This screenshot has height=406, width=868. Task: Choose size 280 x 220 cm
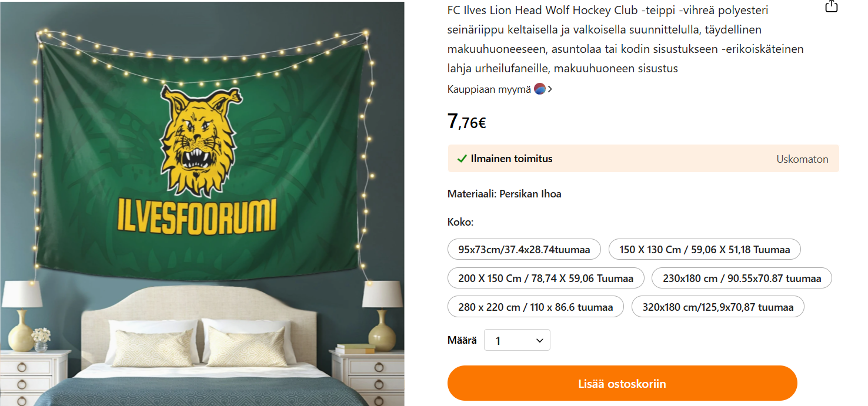(535, 307)
